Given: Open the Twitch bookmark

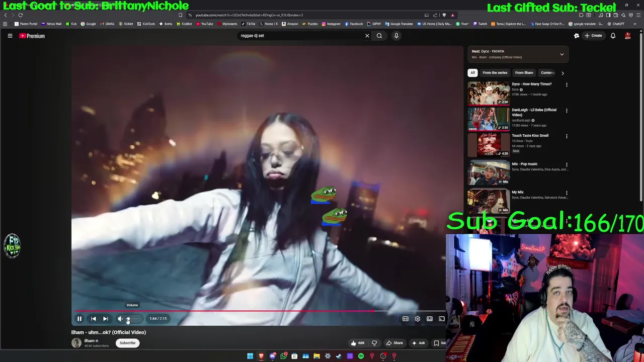Looking at the screenshot, I should 479,24.
